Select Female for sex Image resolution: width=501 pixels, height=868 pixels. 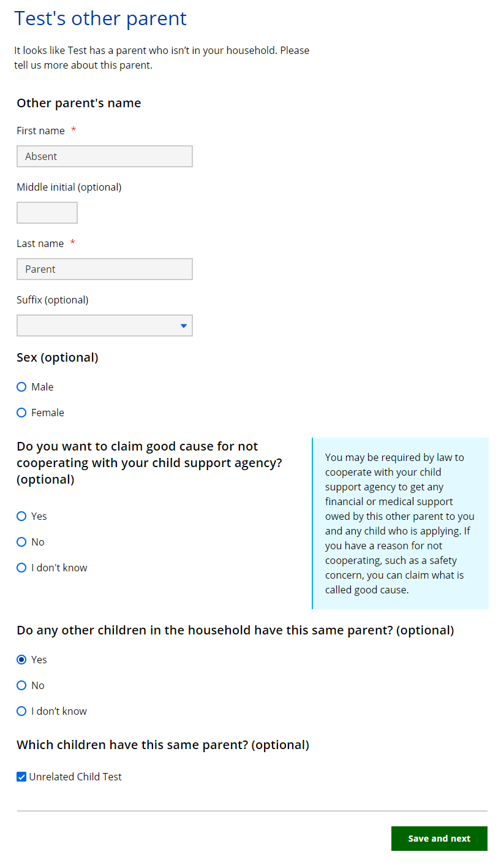(21, 413)
